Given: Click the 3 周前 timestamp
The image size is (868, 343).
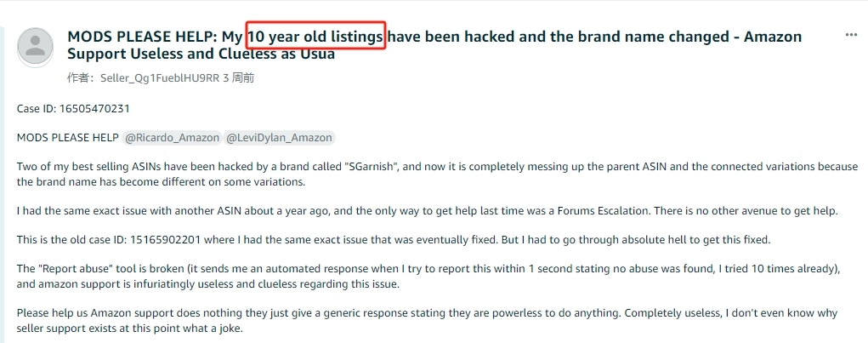Looking at the screenshot, I should [x=238, y=78].
